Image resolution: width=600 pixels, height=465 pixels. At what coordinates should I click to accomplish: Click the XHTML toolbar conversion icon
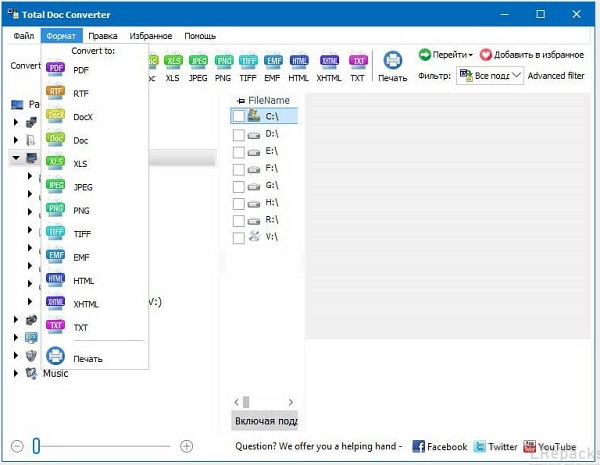click(329, 67)
